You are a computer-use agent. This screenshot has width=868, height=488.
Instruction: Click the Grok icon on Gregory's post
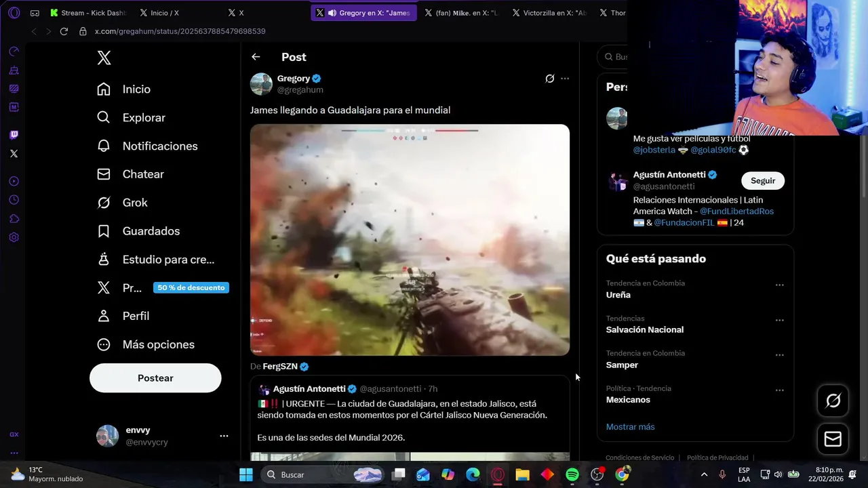click(550, 79)
